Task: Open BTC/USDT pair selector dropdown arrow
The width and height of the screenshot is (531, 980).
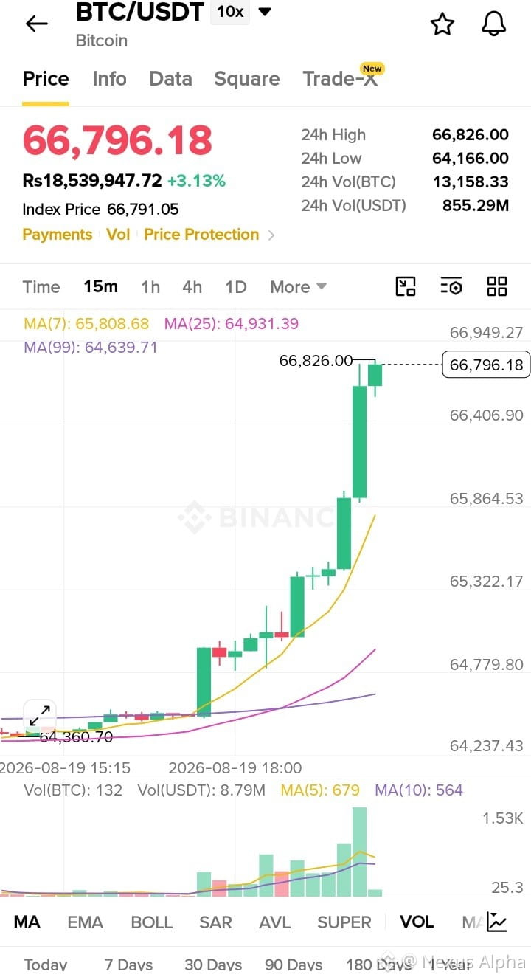Action: 264,12
